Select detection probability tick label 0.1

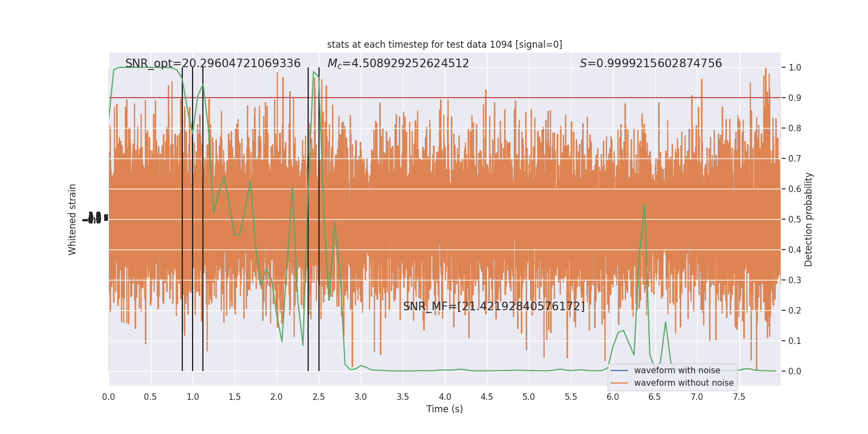pyautogui.click(x=795, y=341)
